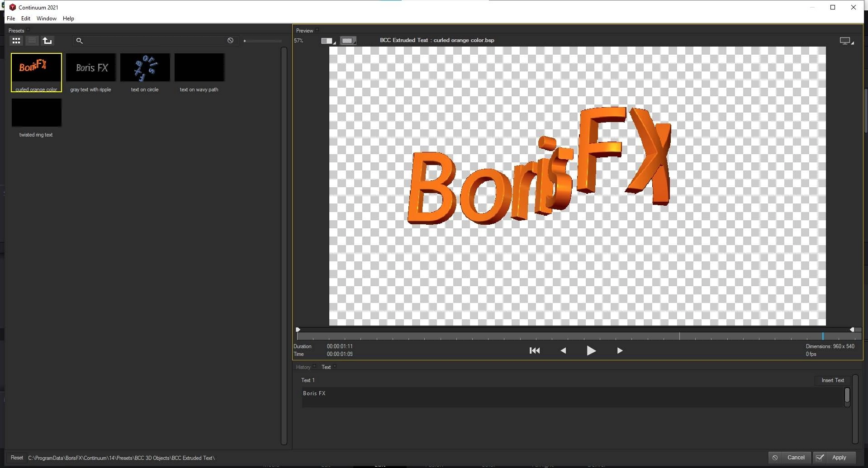The height and width of the screenshot is (468, 868).
Task: Click the Preview panel title
Action: tap(304, 31)
